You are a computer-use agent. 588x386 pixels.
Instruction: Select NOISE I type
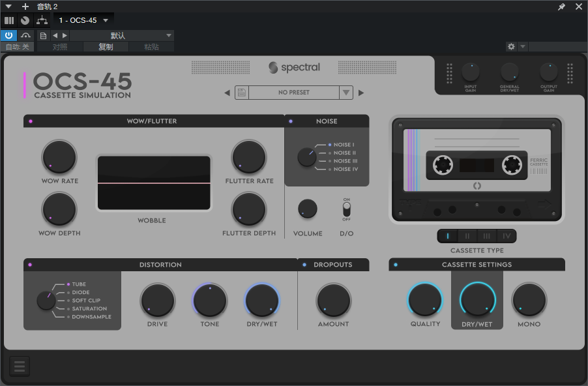tap(341, 144)
